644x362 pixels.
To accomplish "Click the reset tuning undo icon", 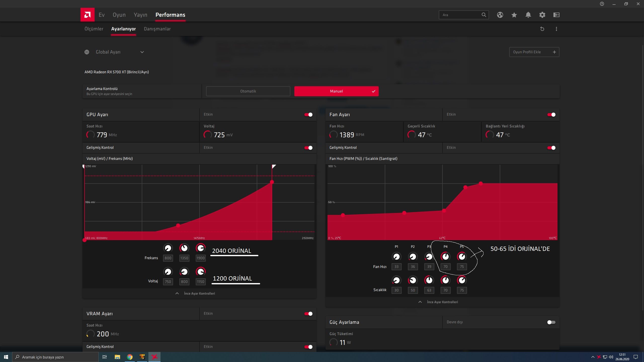I will click(542, 29).
